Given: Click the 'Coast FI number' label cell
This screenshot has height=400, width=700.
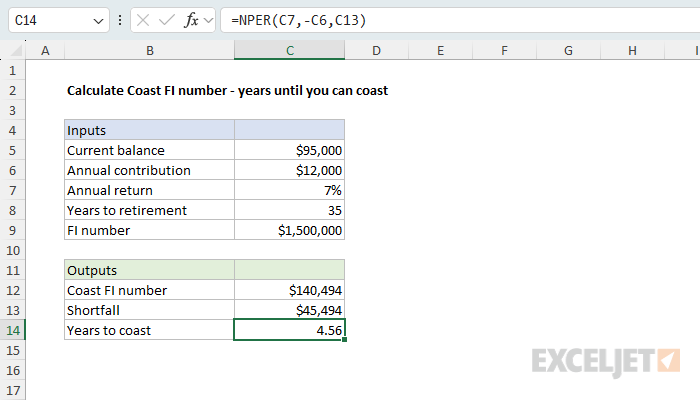Looking at the screenshot, I should pyautogui.click(x=150, y=291).
